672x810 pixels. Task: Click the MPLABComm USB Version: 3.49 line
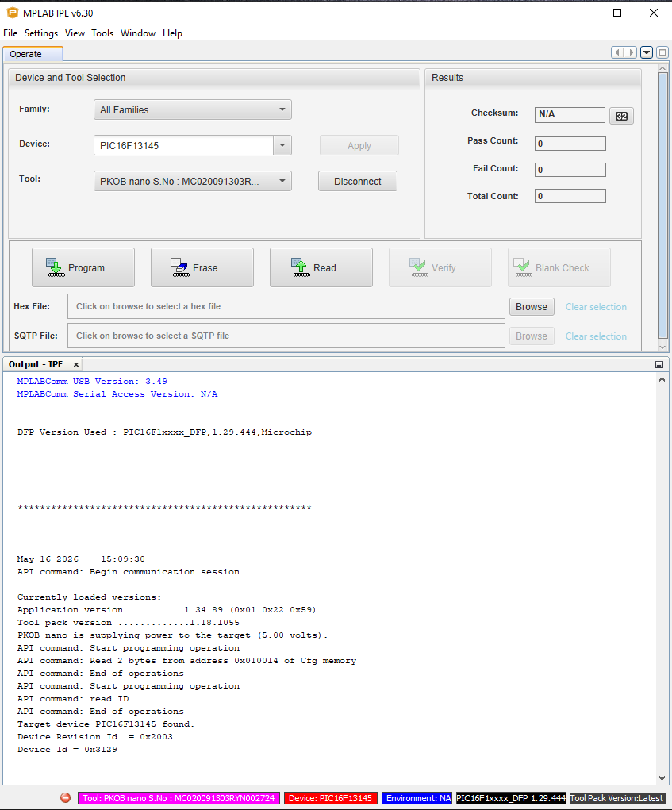[92, 382]
